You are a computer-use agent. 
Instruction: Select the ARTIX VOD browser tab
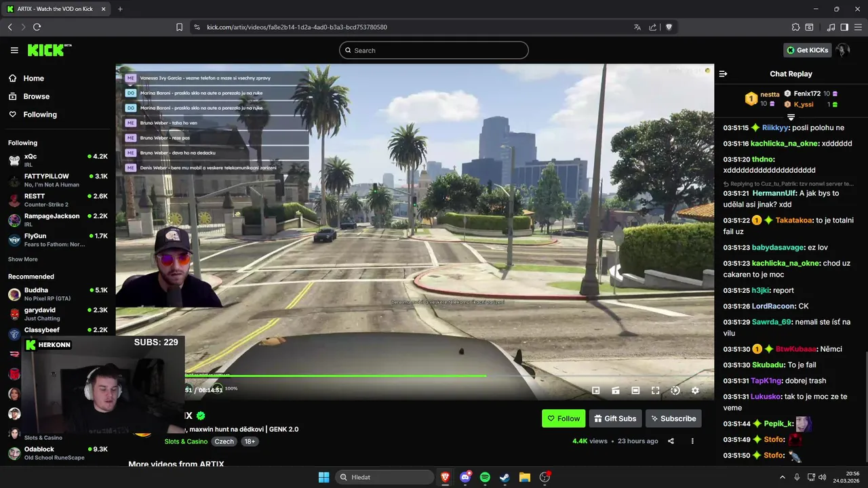[56, 9]
